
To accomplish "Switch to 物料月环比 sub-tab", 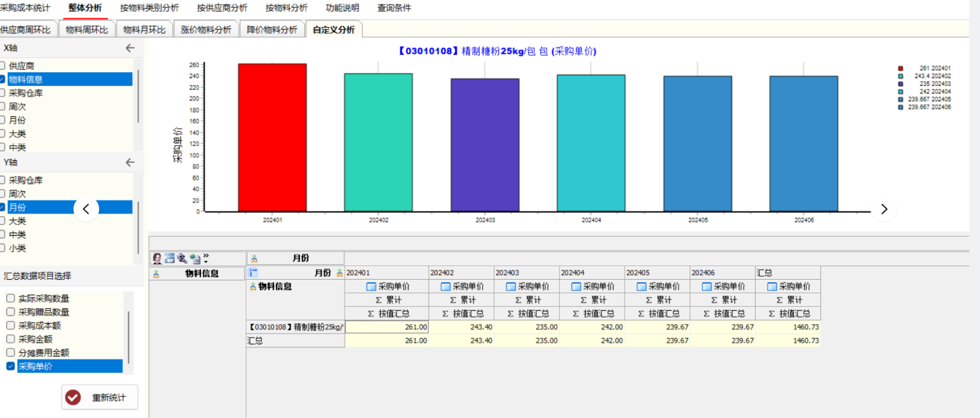I will coord(144,29).
